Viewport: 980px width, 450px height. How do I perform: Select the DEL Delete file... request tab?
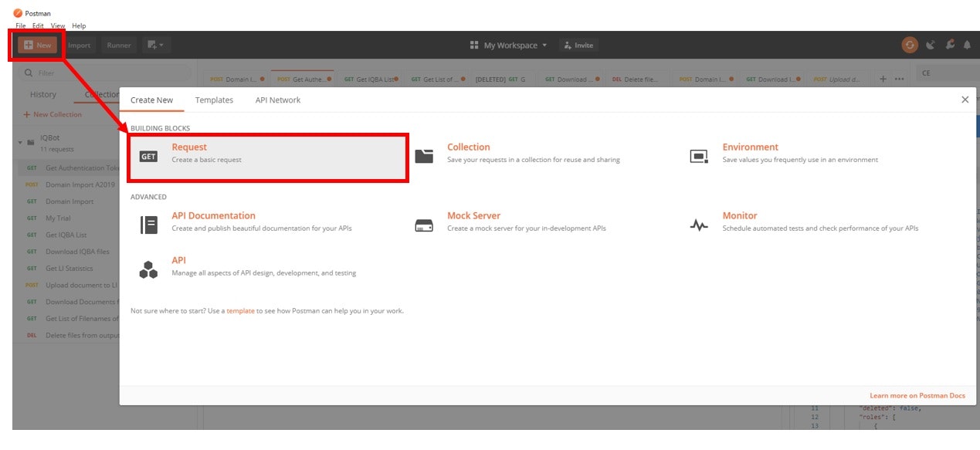tap(636, 79)
